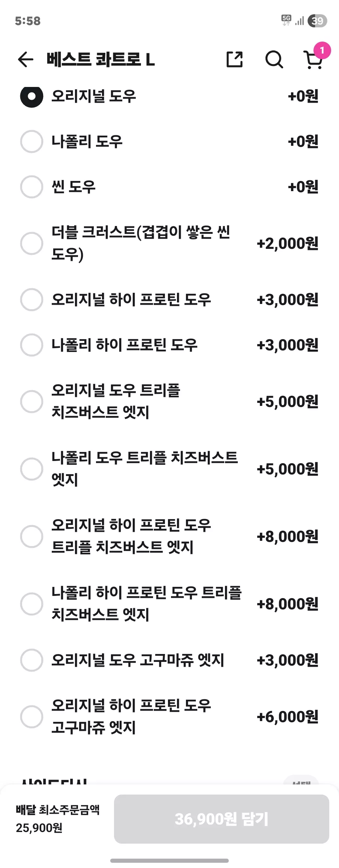339x868 pixels.
Task: Tap the 36,900원 담기 button
Action: tap(222, 819)
